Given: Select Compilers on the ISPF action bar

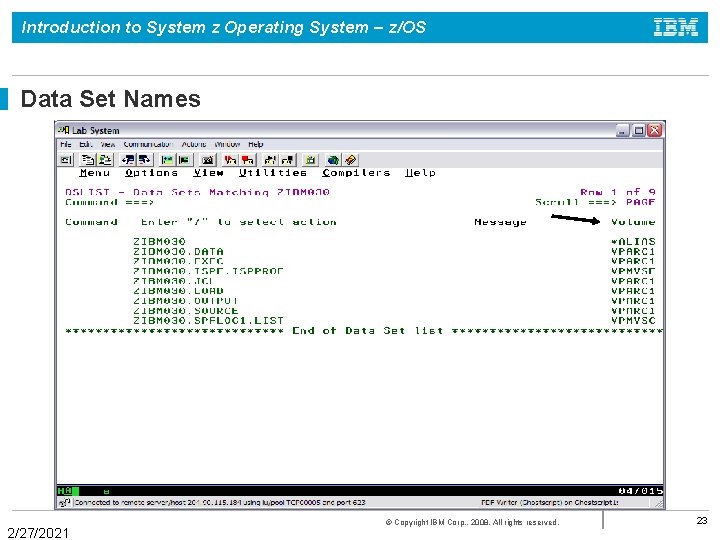Looking at the screenshot, I should tap(356, 173).
